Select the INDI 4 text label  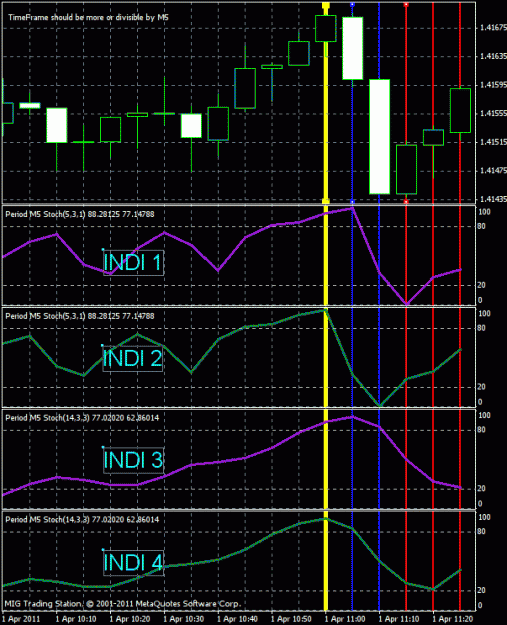click(133, 562)
